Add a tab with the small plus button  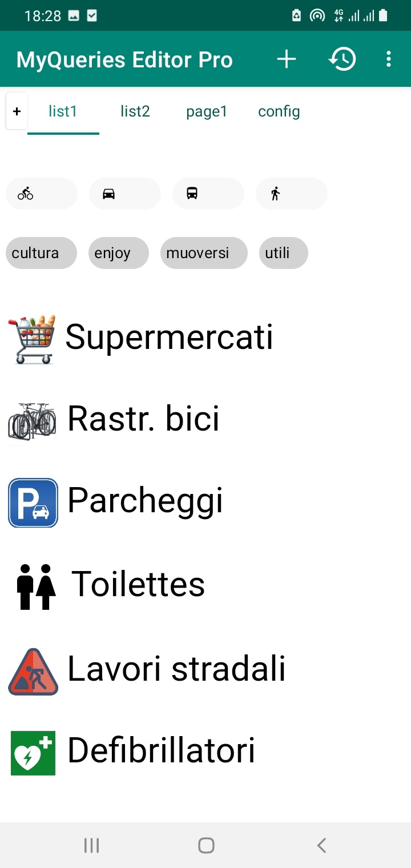[x=17, y=111]
